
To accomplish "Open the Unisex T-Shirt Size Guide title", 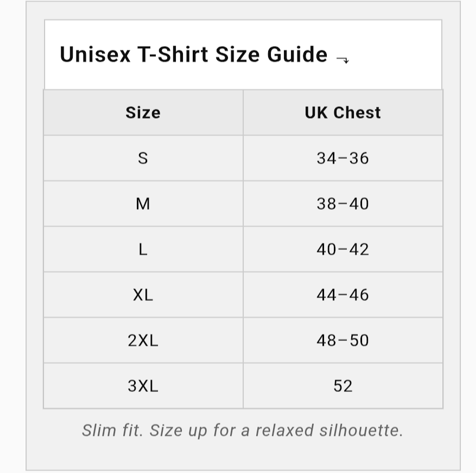I will [x=193, y=55].
